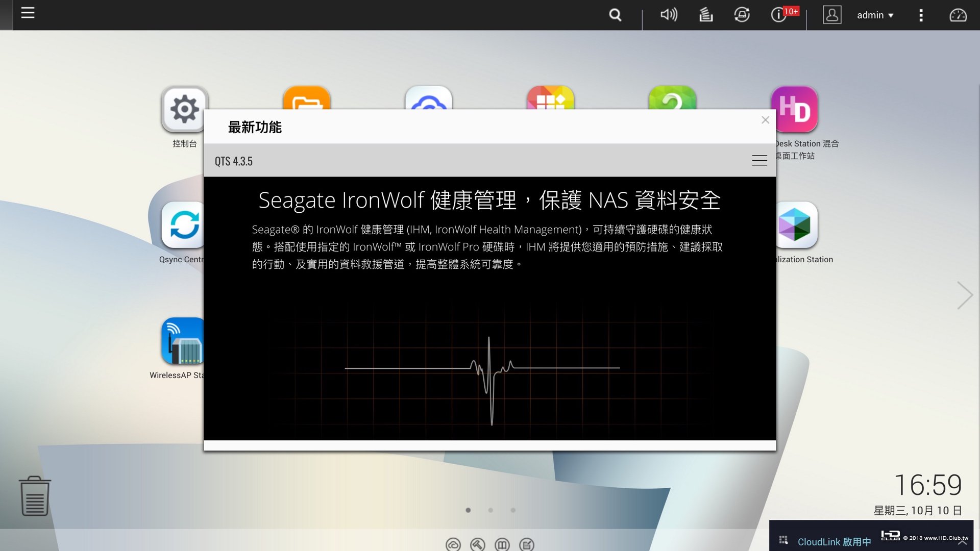The width and height of the screenshot is (980, 551).
Task: Open the desktop trash bin
Action: 35,496
